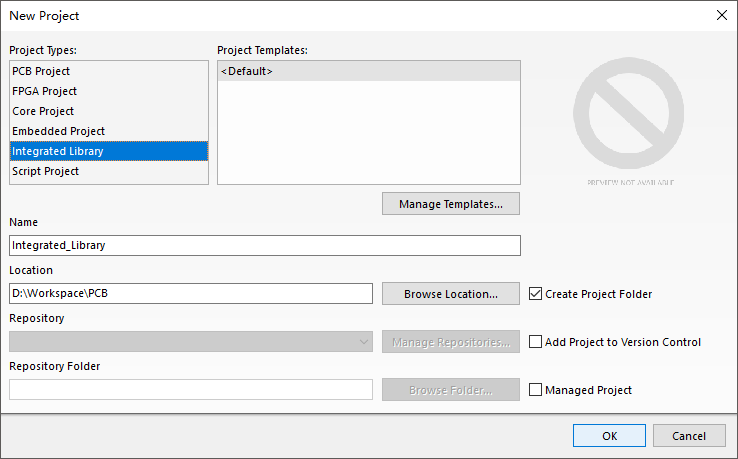The height and width of the screenshot is (459, 738).
Task: Open Manage Templates dialog
Action: (x=451, y=204)
